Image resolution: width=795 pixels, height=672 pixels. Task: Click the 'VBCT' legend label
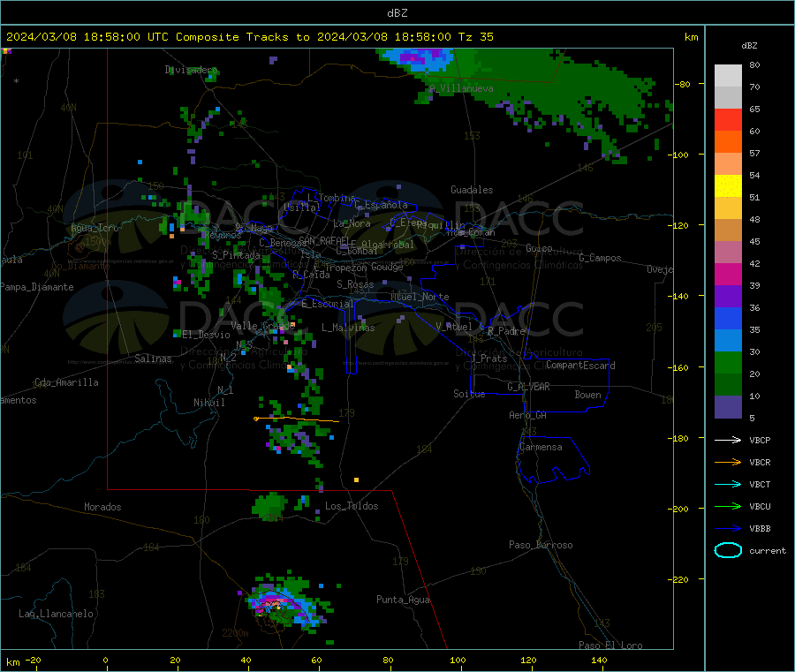click(760, 484)
